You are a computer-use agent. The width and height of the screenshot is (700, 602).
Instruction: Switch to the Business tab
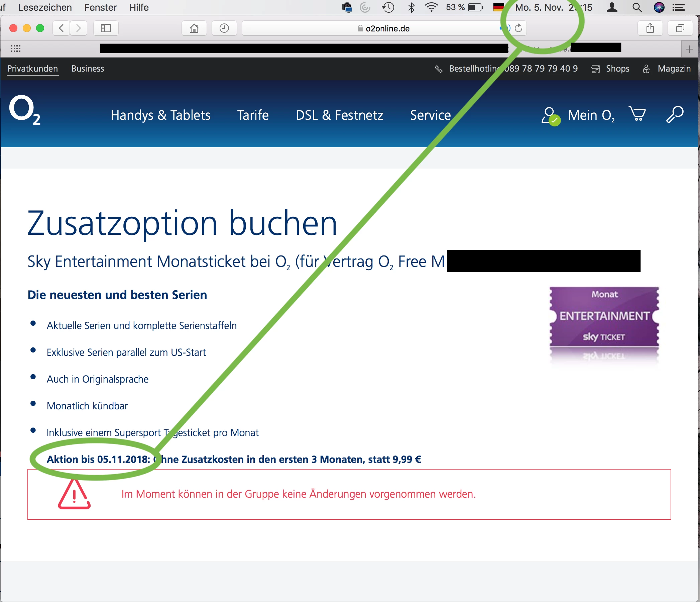[88, 69]
